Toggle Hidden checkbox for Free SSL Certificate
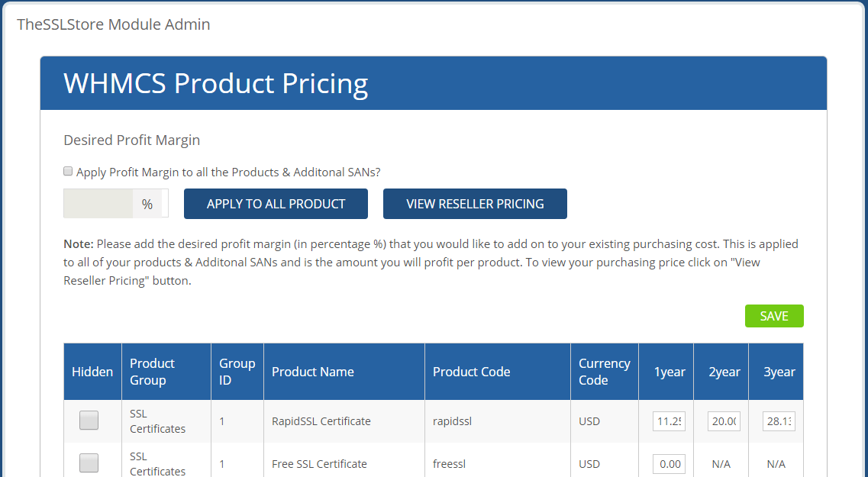The image size is (868, 477). point(89,463)
